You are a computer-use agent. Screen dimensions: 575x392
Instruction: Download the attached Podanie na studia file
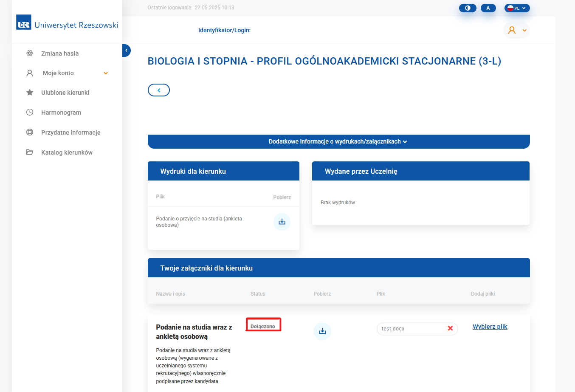tap(322, 331)
